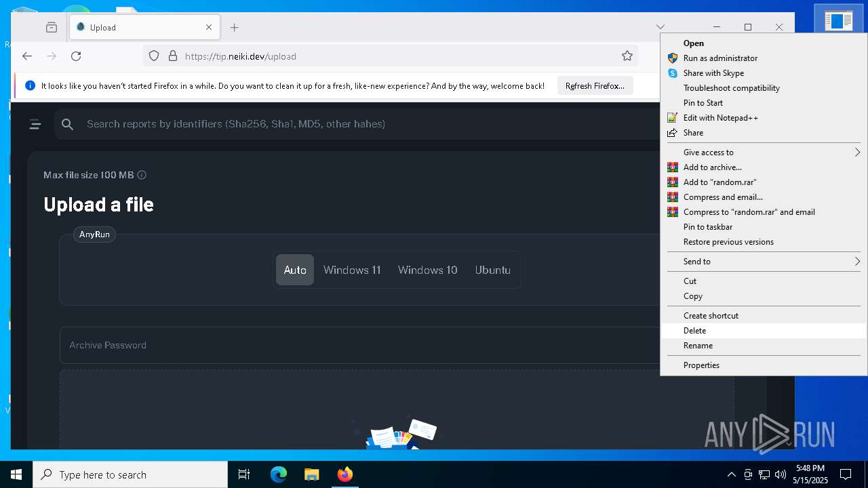This screenshot has width=868, height=488.
Task: Open the taskbar clock and date
Action: click(x=810, y=474)
